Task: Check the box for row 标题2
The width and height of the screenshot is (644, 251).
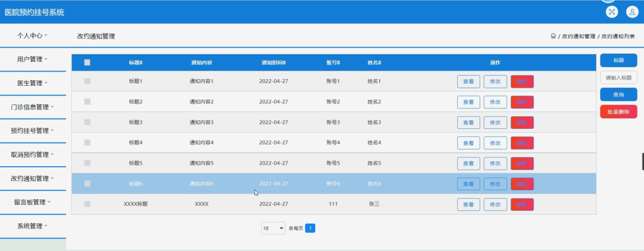Action: 87,101
